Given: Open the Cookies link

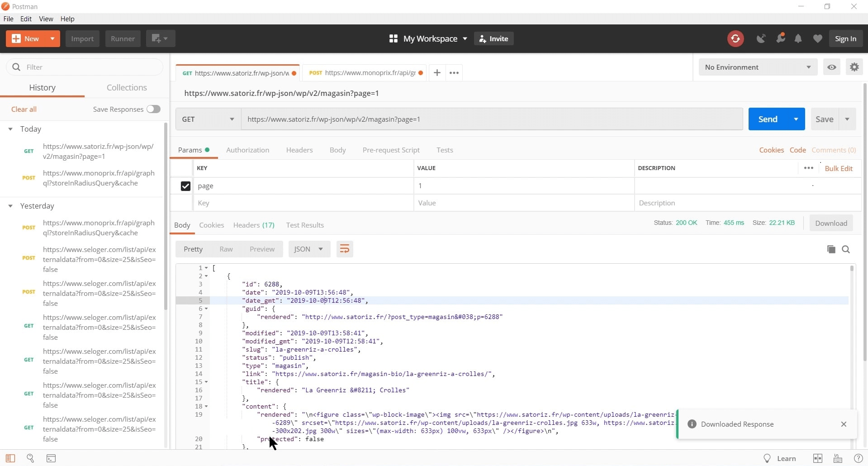Looking at the screenshot, I should (771, 150).
